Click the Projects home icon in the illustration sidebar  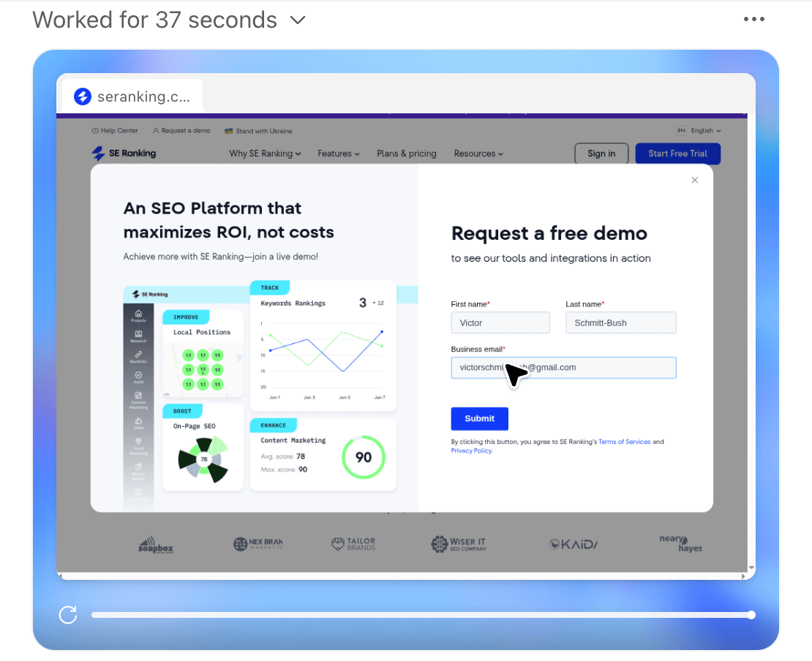pos(138,315)
